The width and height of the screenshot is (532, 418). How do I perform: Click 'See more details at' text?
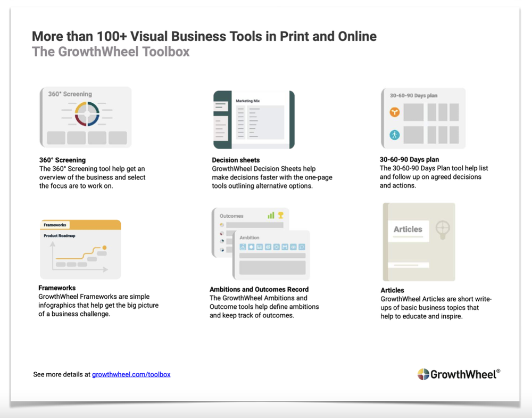click(62, 374)
